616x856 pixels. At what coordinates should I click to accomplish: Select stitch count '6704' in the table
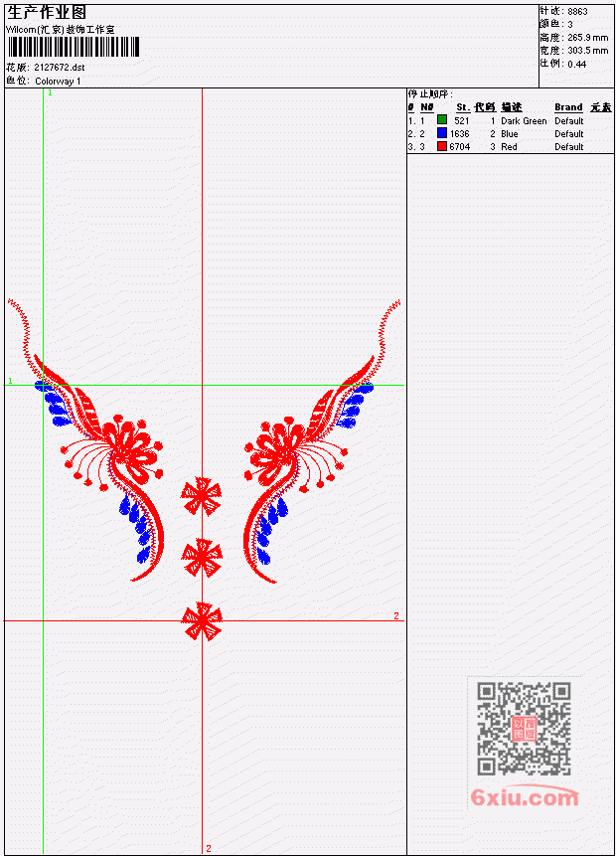(459, 147)
